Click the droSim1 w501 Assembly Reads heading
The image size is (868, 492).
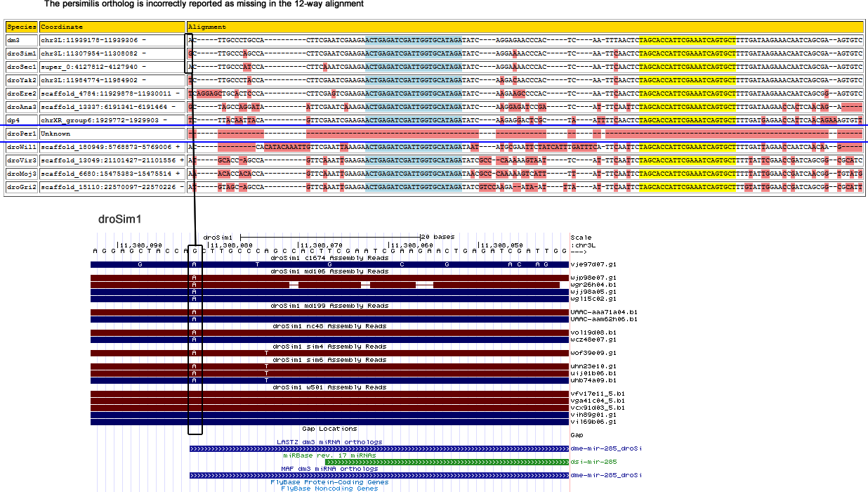329,387
